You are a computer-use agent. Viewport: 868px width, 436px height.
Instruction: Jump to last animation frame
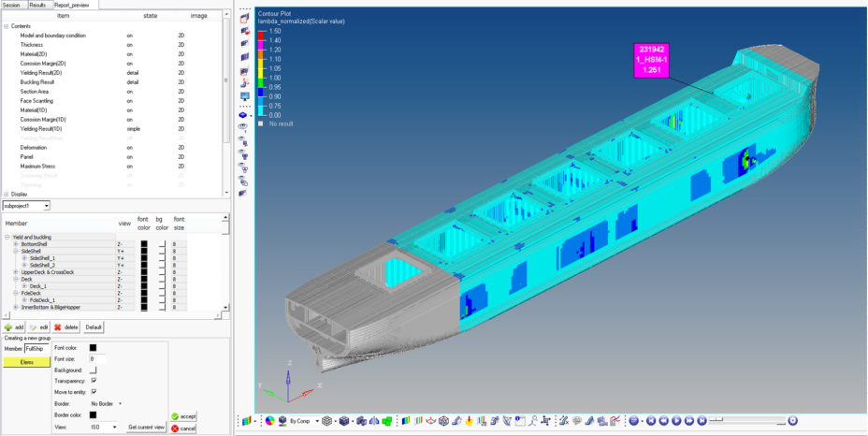[702, 420]
